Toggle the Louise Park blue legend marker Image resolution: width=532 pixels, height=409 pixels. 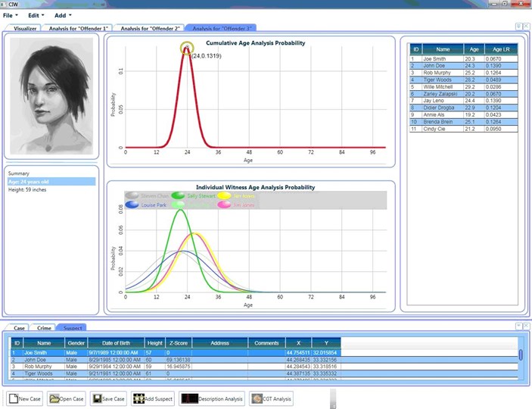pos(132,204)
